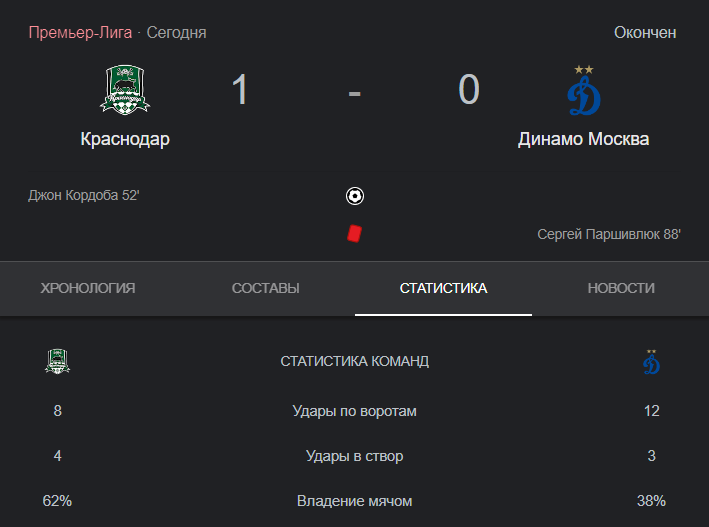Click the Удары в створ row label
The image size is (709, 527).
pyautogui.click(x=354, y=456)
